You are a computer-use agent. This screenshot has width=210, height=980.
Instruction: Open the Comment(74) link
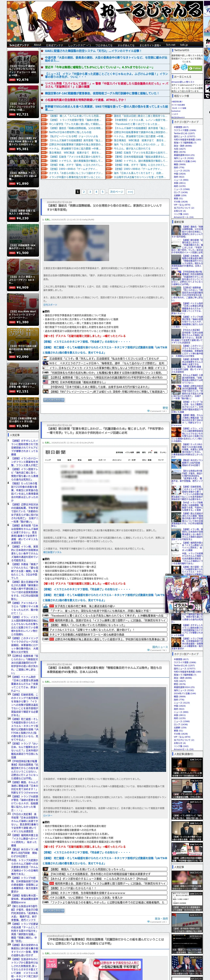click(x=158, y=650)
